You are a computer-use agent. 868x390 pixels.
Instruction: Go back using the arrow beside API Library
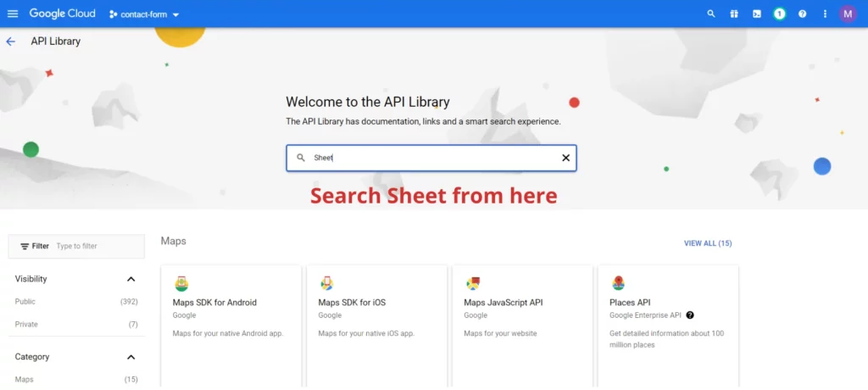pos(10,42)
